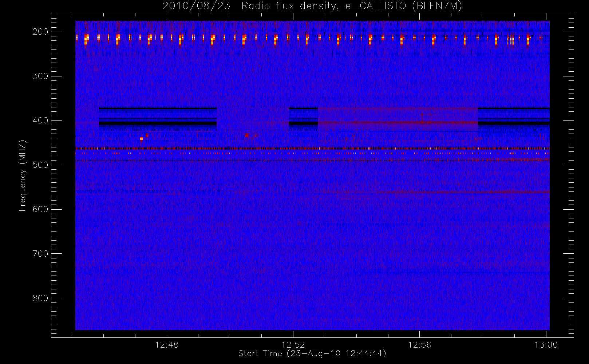Select the 200 frequency tick label
589x364 pixels.
pyautogui.click(x=40, y=32)
